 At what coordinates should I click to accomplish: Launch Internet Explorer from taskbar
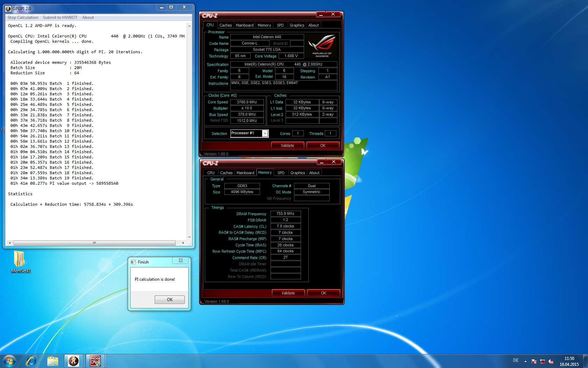click(31, 361)
